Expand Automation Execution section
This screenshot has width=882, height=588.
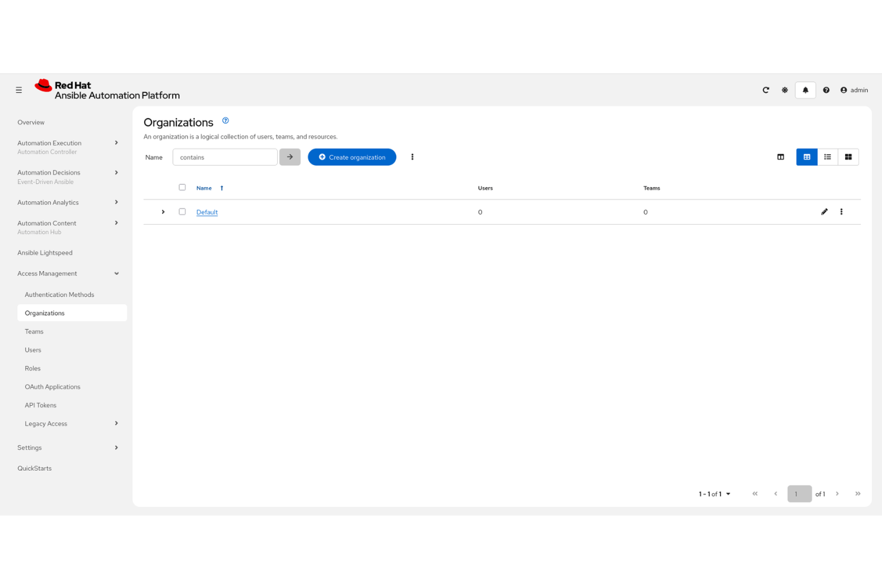(68, 147)
